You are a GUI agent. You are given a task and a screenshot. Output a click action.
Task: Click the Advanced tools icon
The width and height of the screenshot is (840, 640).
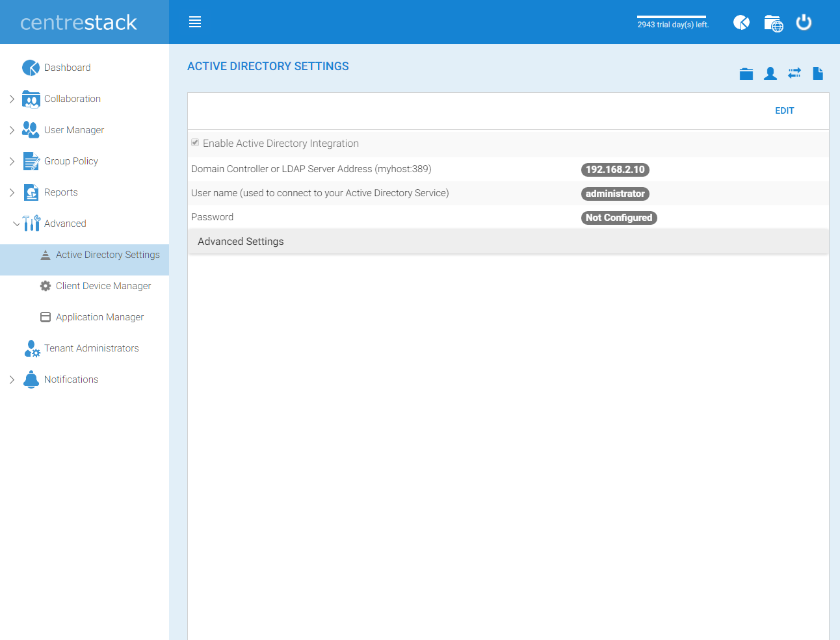tap(31, 224)
